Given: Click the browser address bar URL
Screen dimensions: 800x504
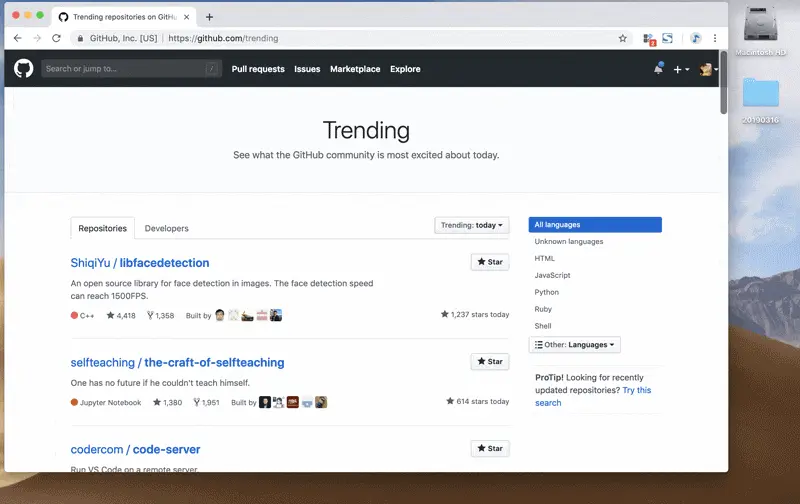Looking at the screenshot, I should pyautogui.click(x=223, y=38).
